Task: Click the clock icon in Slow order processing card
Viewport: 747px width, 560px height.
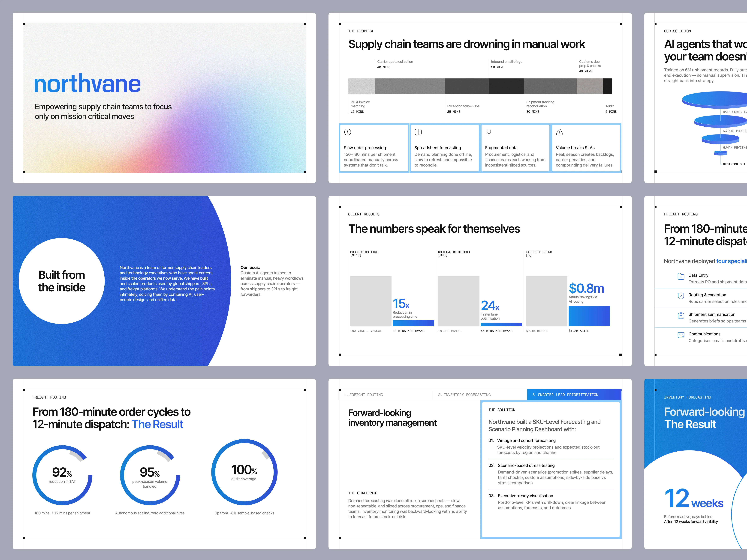Action: click(347, 132)
